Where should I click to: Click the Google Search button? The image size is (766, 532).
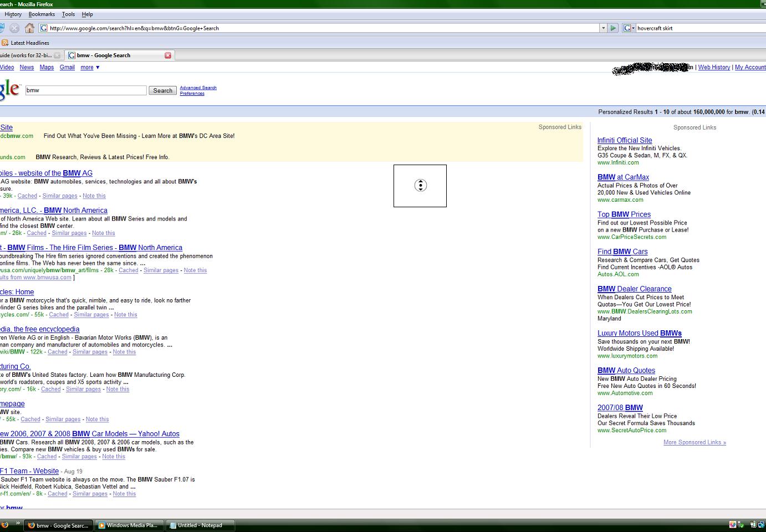click(162, 90)
